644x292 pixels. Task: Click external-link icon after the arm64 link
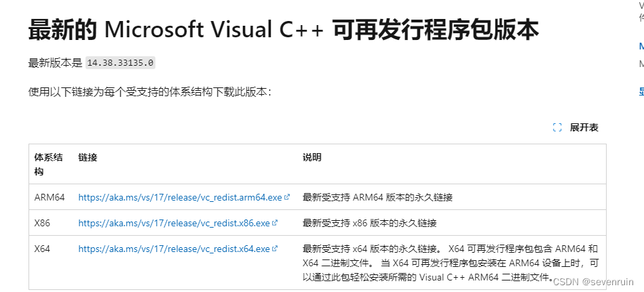(287, 197)
